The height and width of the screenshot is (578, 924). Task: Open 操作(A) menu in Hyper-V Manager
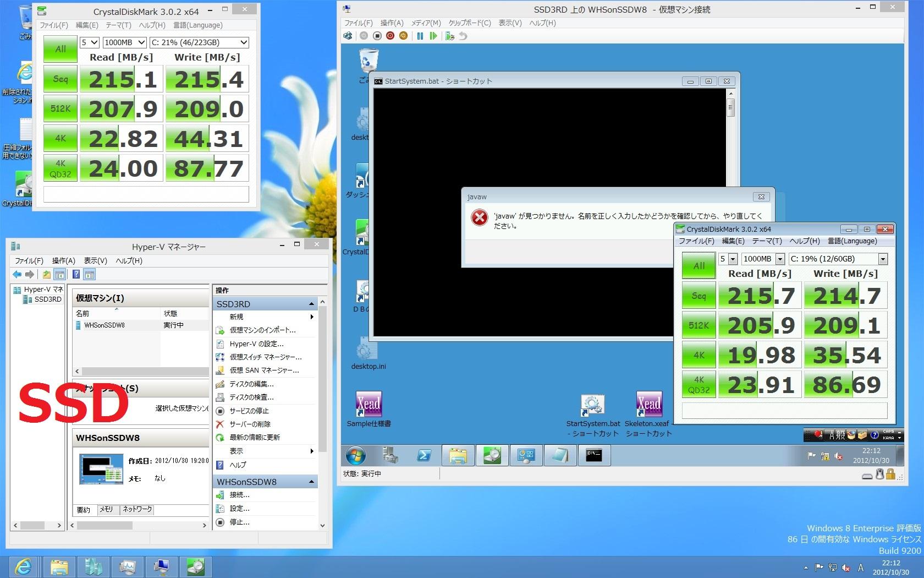pyautogui.click(x=63, y=260)
